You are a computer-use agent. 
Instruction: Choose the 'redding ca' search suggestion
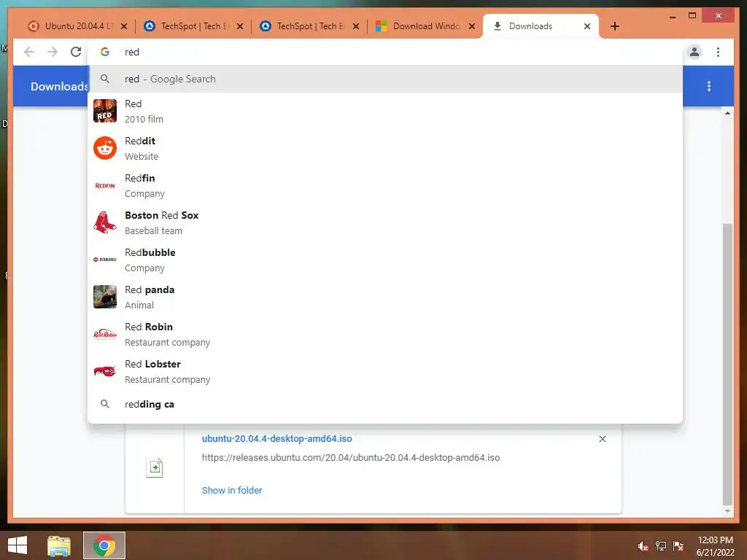tap(385, 404)
